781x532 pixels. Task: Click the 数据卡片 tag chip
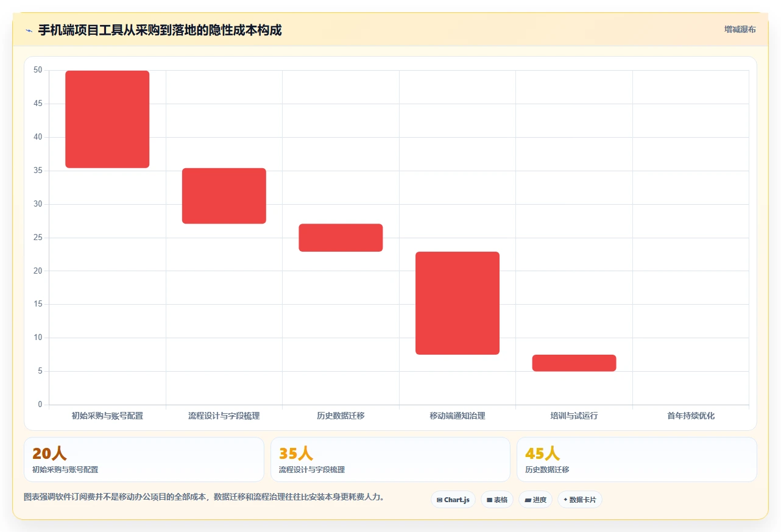point(580,500)
